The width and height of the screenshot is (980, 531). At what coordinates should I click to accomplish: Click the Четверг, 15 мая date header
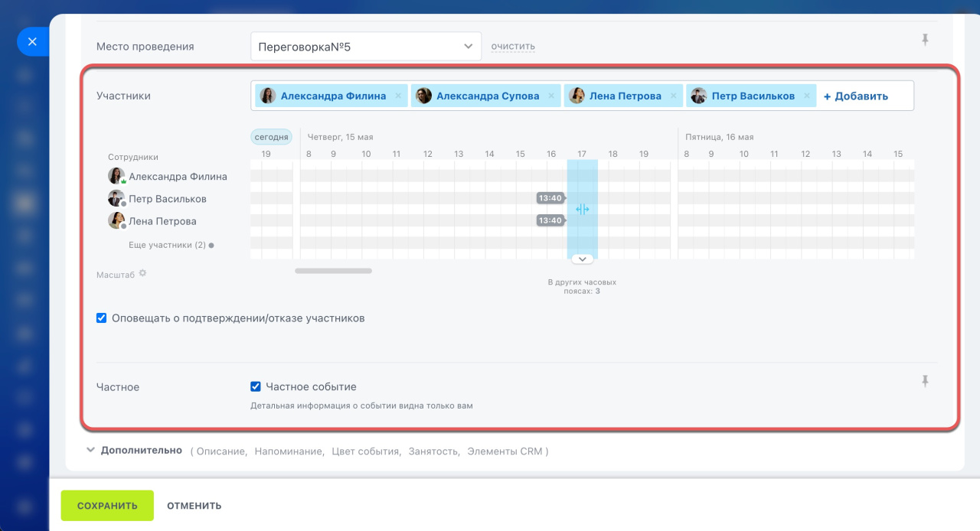(340, 137)
